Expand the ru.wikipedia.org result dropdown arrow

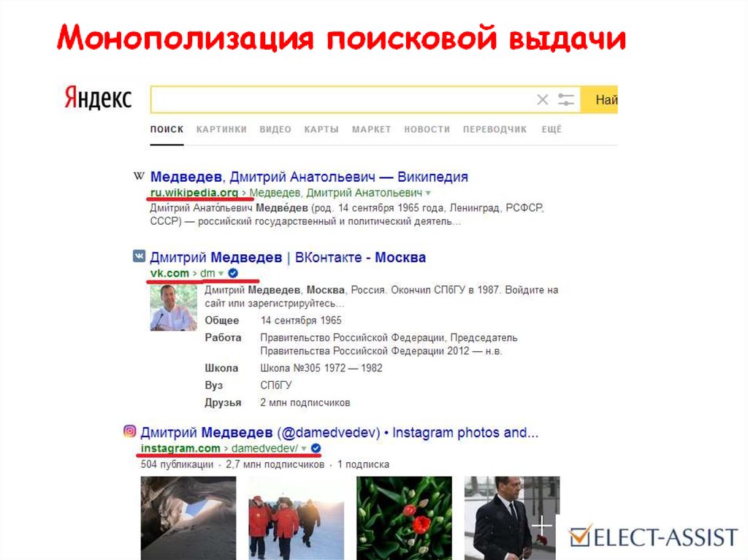click(428, 193)
